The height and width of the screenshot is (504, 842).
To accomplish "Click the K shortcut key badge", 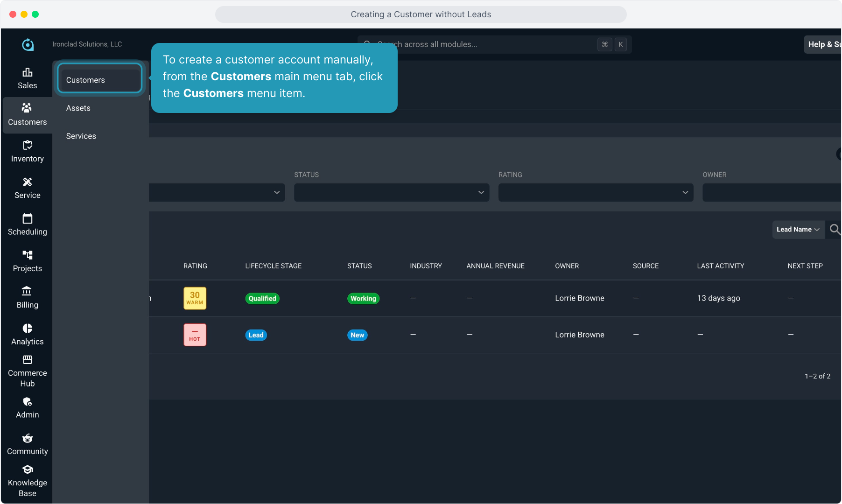I will (x=620, y=44).
